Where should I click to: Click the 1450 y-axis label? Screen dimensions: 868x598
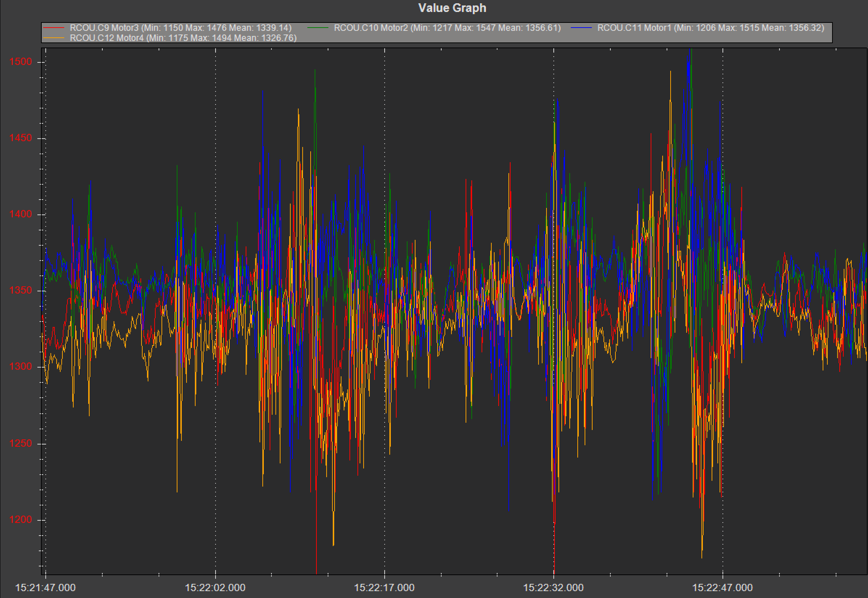[21, 138]
